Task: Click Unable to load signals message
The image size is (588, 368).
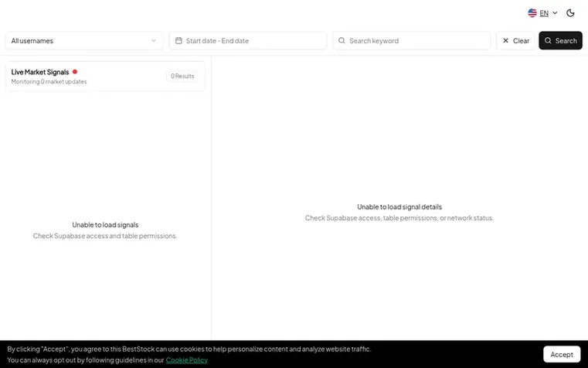Action: click(x=105, y=225)
